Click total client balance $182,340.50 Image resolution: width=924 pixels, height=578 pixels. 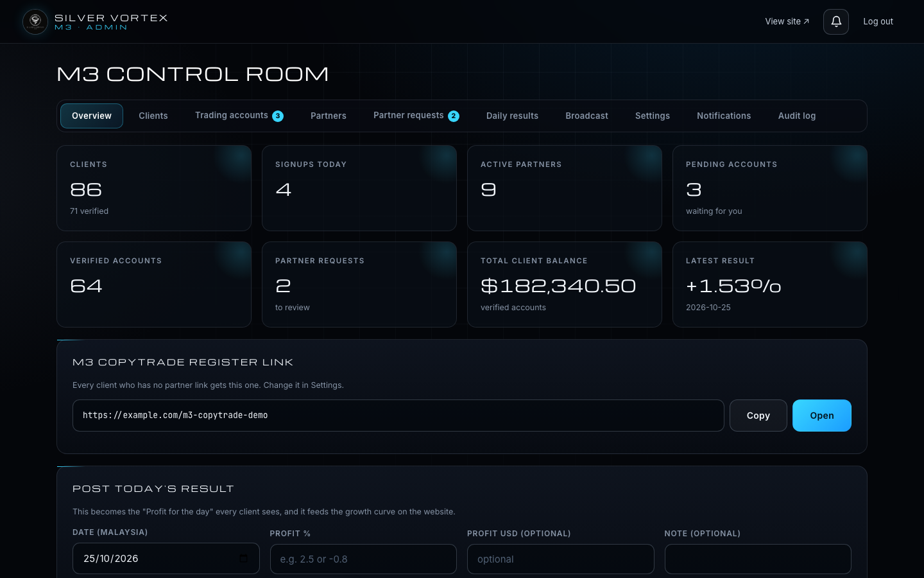[x=558, y=286]
